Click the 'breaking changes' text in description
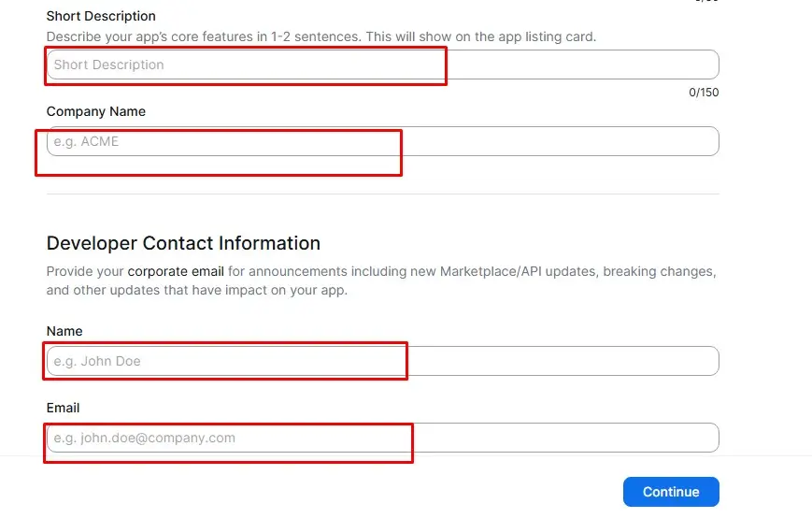Image resolution: width=812 pixels, height=518 pixels. pyautogui.click(x=657, y=272)
